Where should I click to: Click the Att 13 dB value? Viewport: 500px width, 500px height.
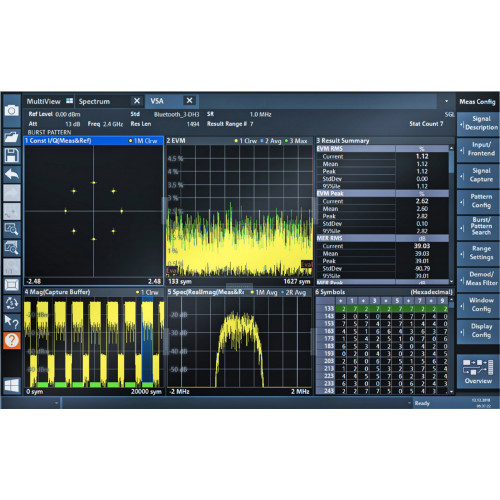[72, 124]
